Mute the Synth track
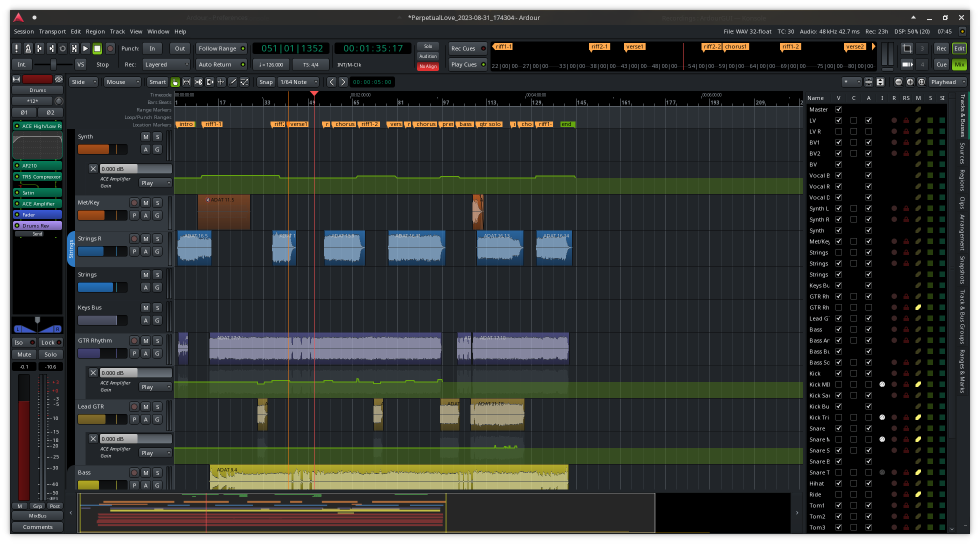This screenshot has height=544, width=980. click(x=145, y=137)
